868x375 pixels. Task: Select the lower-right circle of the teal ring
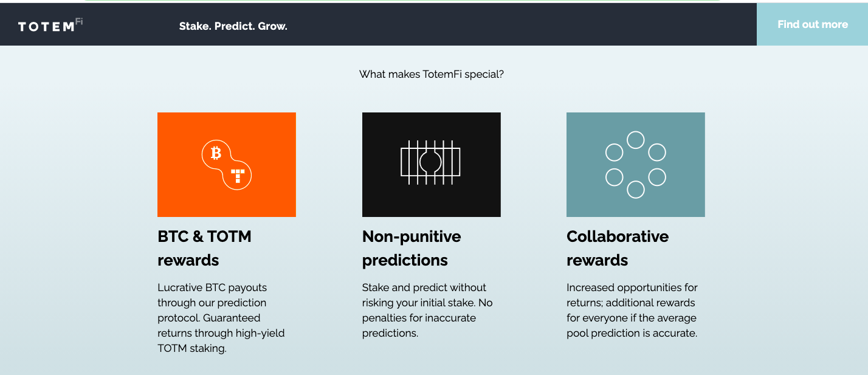pyautogui.click(x=657, y=177)
